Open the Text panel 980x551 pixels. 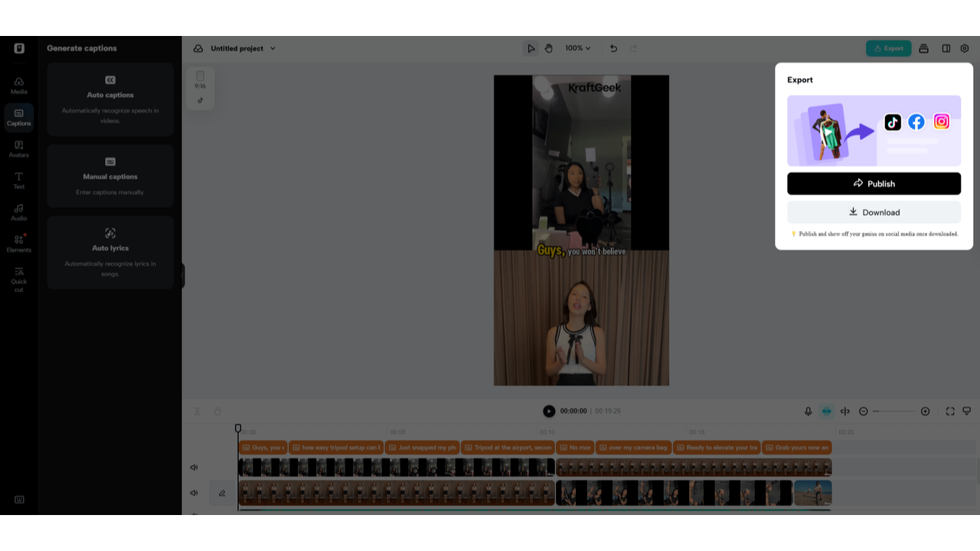pyautogui.click(x=18, y=181)
